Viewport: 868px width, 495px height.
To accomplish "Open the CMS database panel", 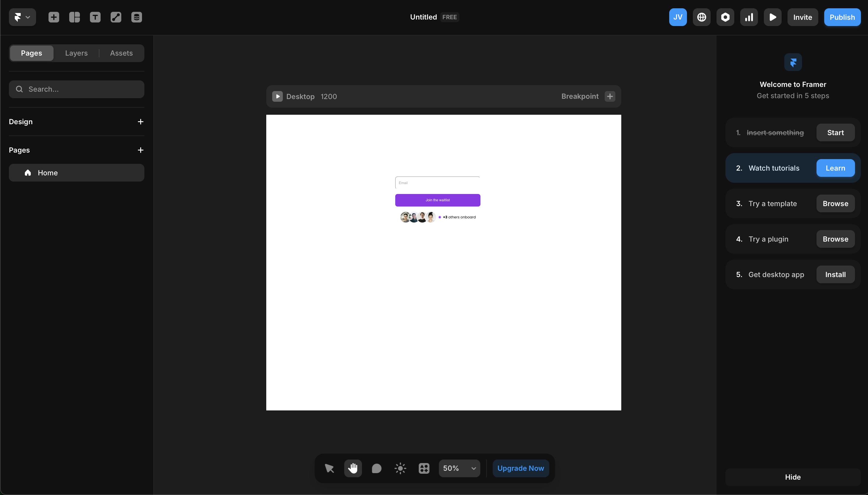I will pos(137,17).
